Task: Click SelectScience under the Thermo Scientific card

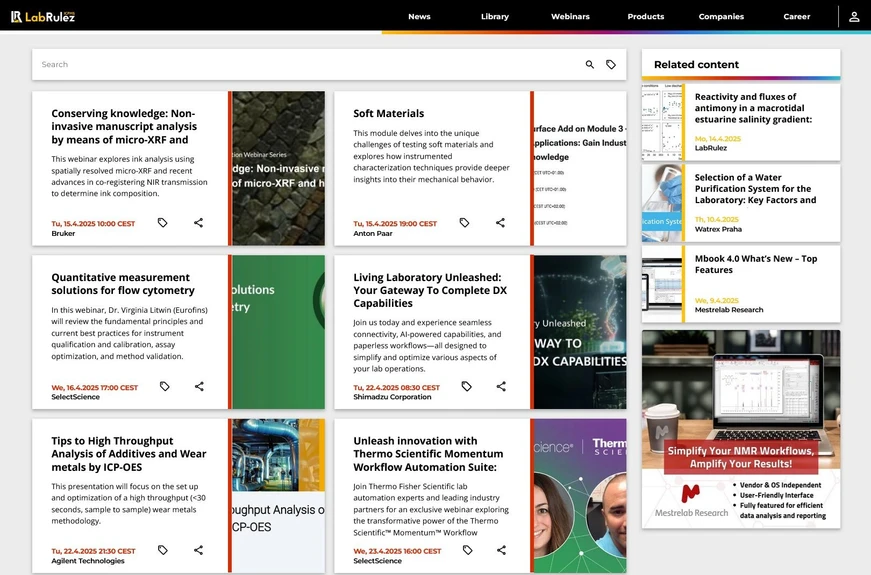Action: pos(377,561)
